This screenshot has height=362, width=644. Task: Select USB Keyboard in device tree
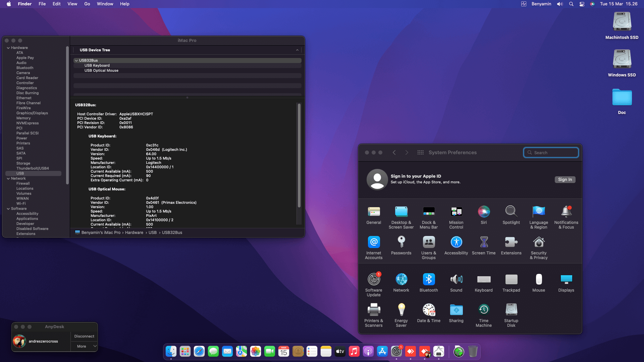coord(97,66)
